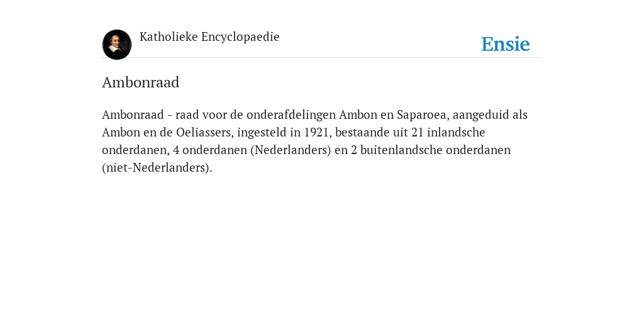Open the Katholieke Encyclopaedie source link

point(209,37)
